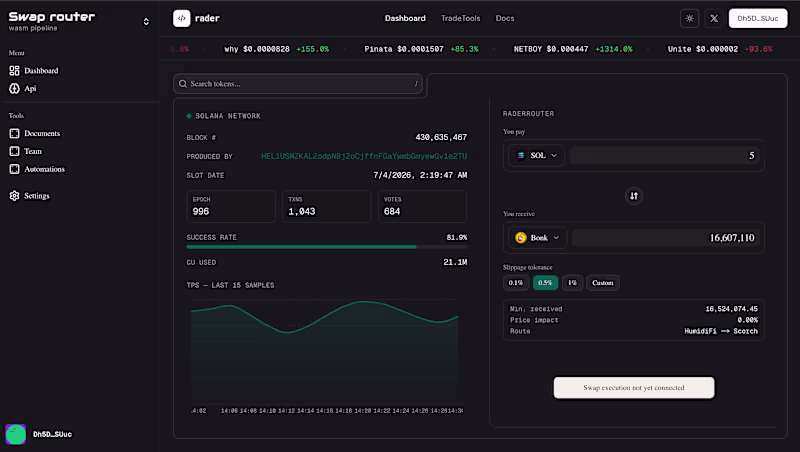
Task: Click the You pay amount field
Action: [x=665, y=155]
